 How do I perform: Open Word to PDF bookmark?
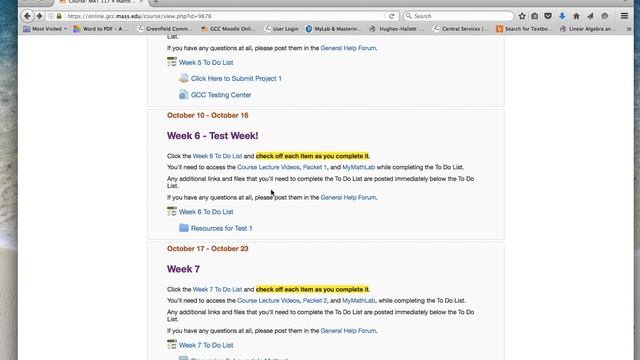pos(100,29)
